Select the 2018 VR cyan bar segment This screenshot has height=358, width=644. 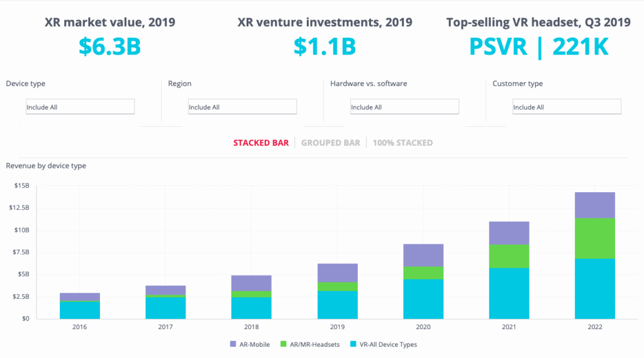tap(252, 308)
